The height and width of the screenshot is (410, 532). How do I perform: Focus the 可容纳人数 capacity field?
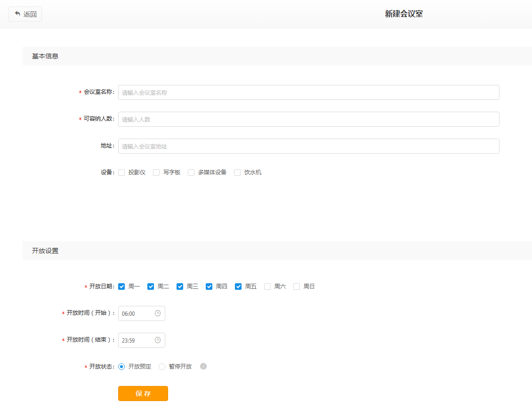point(308,119)
